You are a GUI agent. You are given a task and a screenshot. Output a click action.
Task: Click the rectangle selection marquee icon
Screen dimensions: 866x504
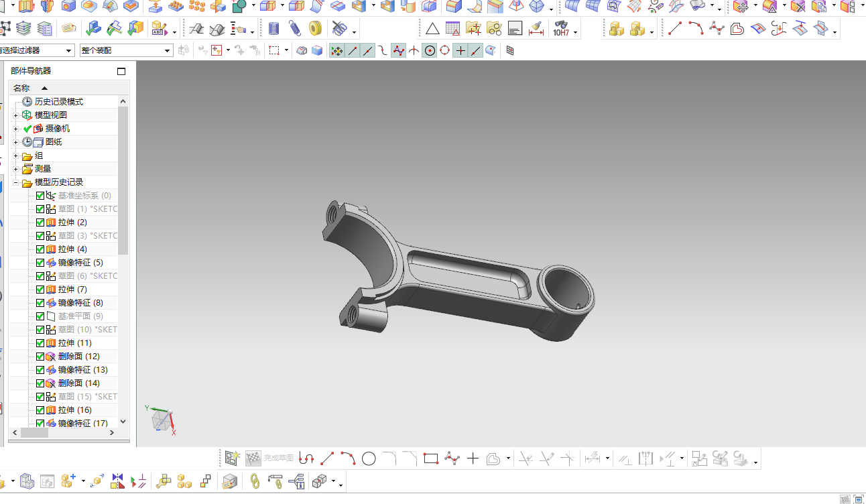(274, 50)
